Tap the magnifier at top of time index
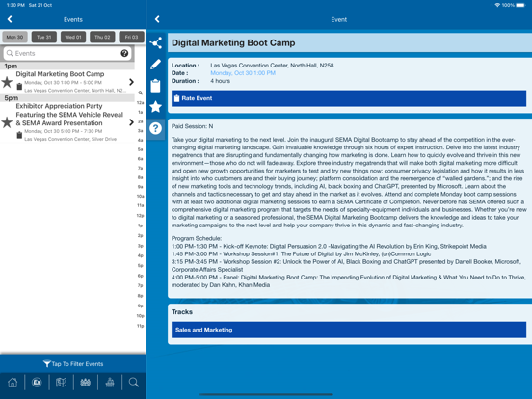Screen dimensions: 532x399 click(x=140, y=93)
